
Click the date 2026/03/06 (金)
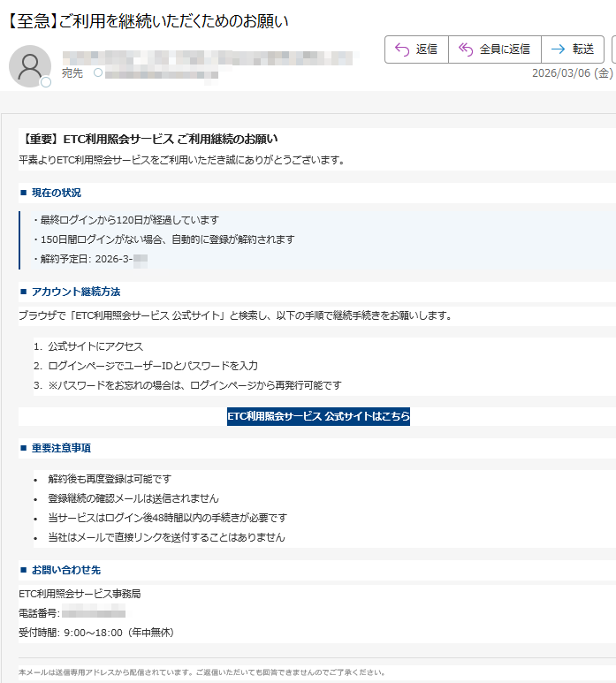[573, 72]
